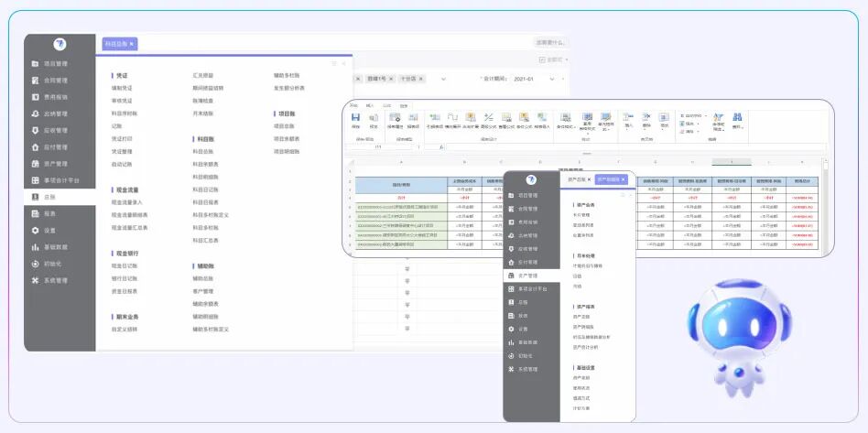The height and width of the screenshot is (433, 868).
Task: Click 项目总账 in 项目账 section
Action: tap(285, 125)
